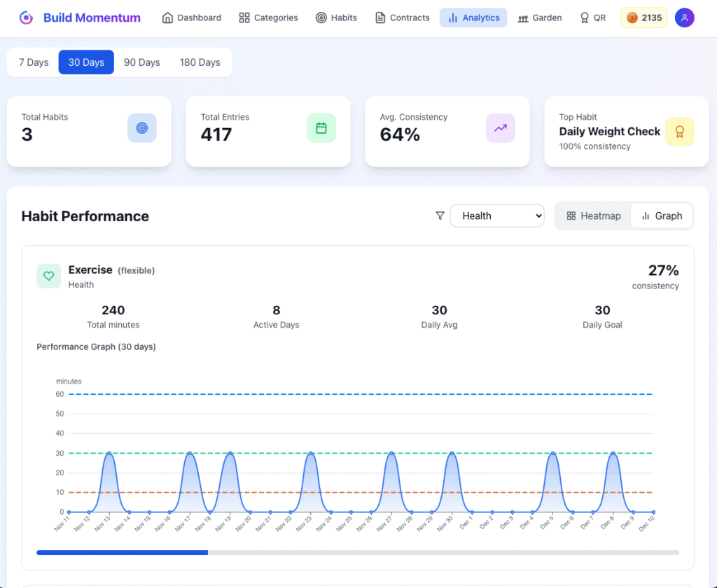This screenshot has height=588, width=717.
Task: Select the 7 Days range
Action: [33, 62]
